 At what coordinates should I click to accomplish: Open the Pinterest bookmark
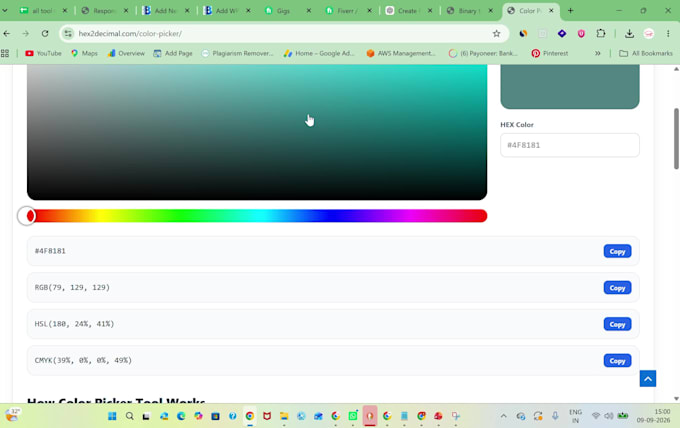point(549,53)
